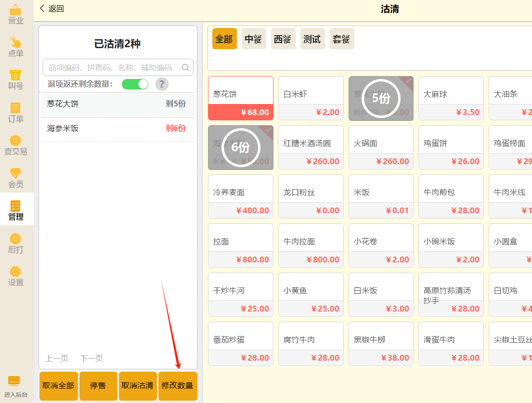Click the question mark help icon
Viewport: 532px width, 403px height.
(x=162, y=84)
